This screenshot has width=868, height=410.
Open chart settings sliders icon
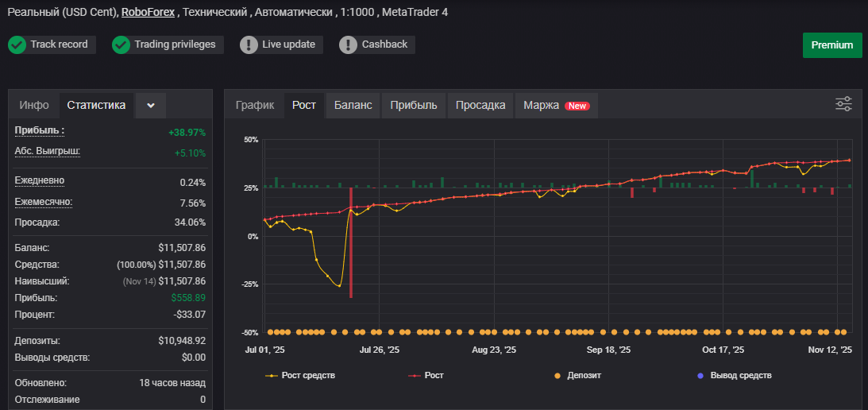tap(843, 104)
